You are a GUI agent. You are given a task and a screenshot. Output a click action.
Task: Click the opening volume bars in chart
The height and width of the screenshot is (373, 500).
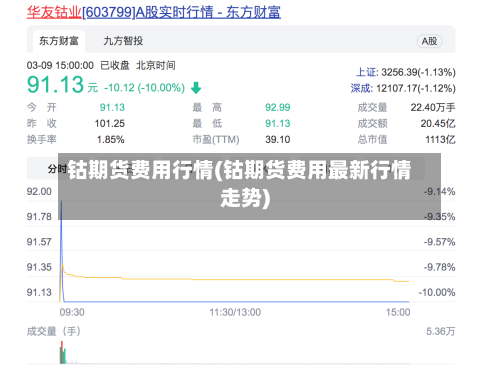pos(63,353)
